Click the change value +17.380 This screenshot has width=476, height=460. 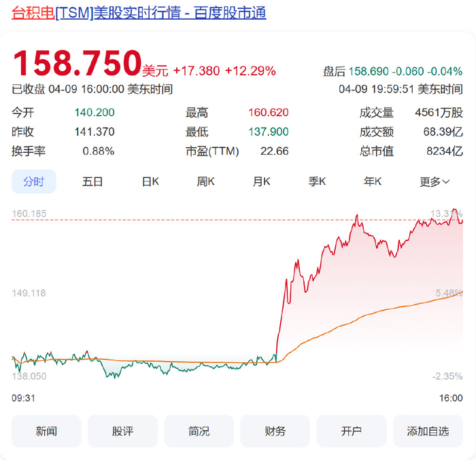point(196,71)
